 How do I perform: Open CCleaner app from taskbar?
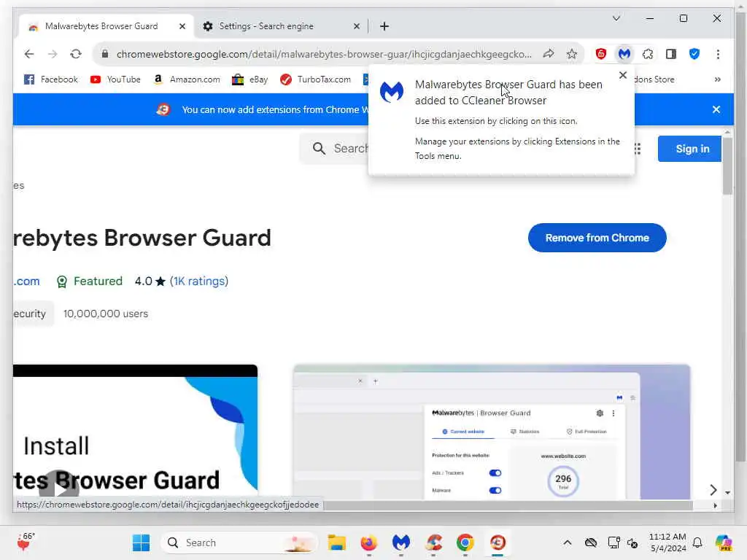(x=433, y=542)
